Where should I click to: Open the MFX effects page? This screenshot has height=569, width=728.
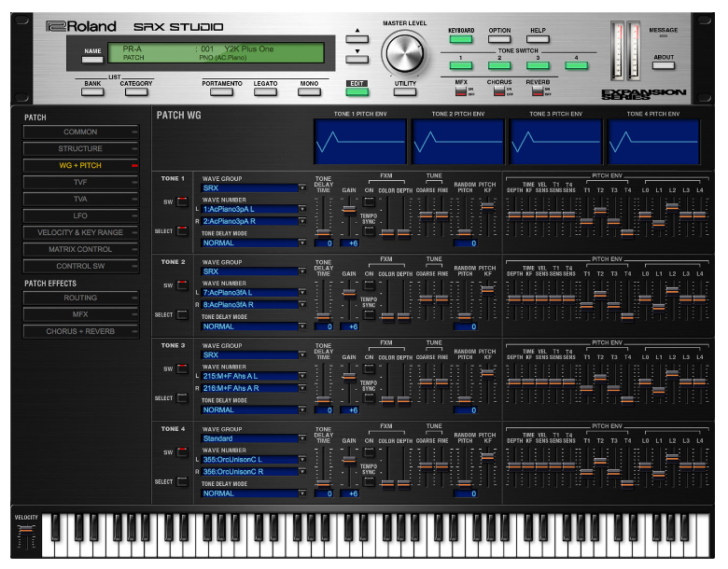click(x=81, y=314)
